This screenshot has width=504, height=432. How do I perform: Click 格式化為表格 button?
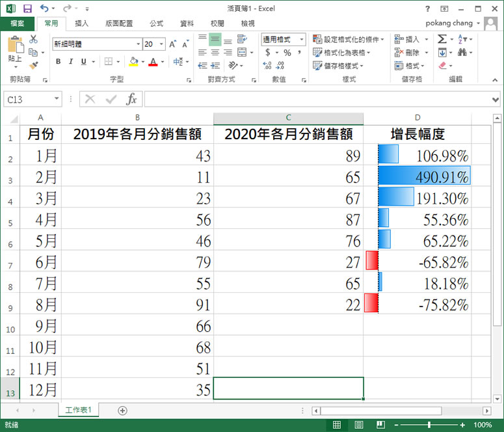coord(342,53)
